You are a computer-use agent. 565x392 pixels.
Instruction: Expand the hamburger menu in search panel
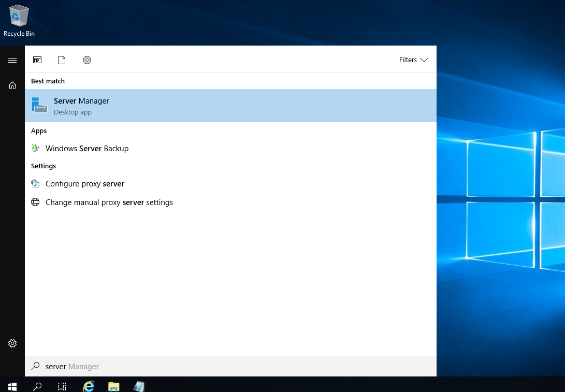tap(12, 60)
